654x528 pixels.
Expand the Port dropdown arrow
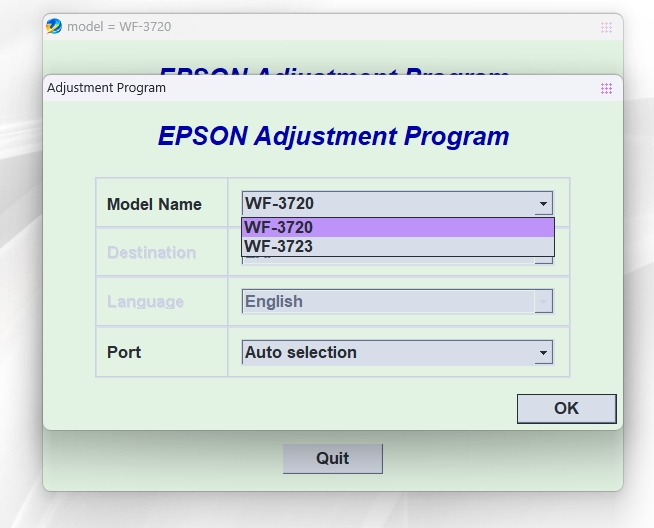(x=543, y=352)
